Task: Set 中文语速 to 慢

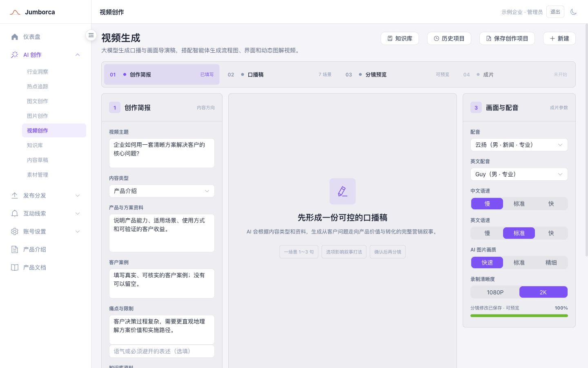Action: tap(487, 204)
